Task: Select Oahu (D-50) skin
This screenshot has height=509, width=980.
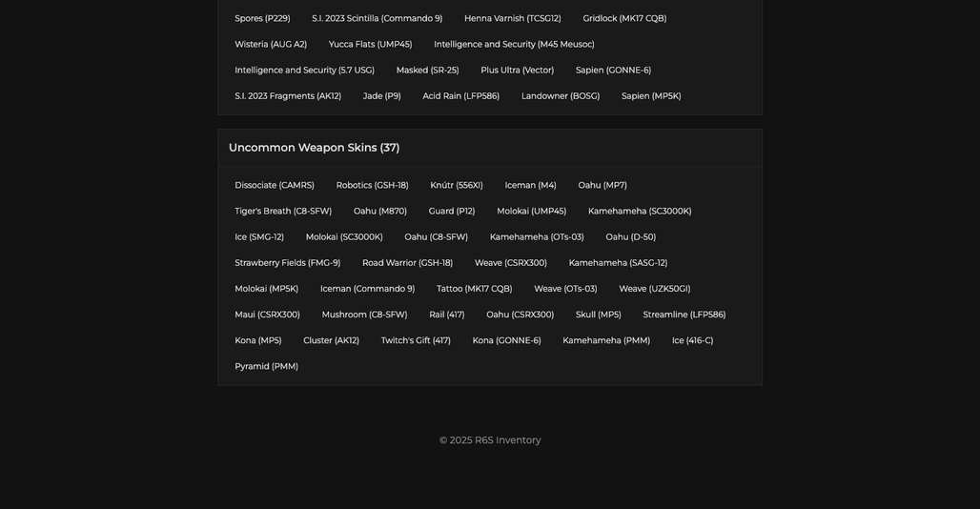Action: pyautogui.click(x=630, y=237)
